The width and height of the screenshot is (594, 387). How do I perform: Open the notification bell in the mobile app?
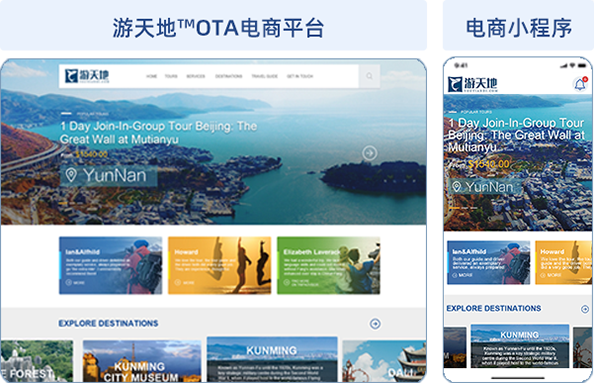pos(580,84)
